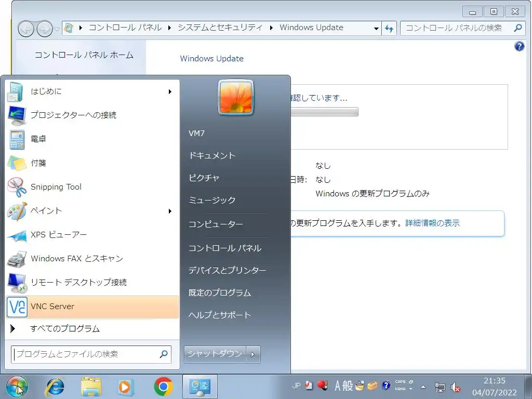
Task: Expand すべてのプログラム list
Action: click(92, 329)
